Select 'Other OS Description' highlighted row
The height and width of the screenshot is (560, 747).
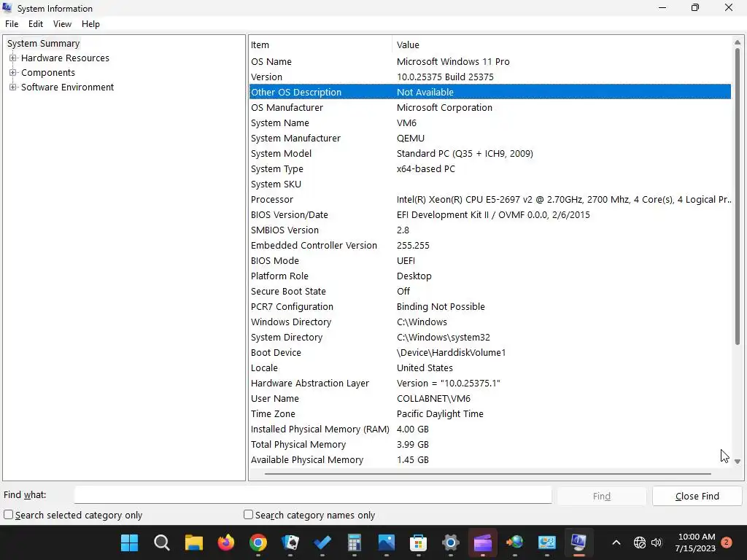pos(490,92)
